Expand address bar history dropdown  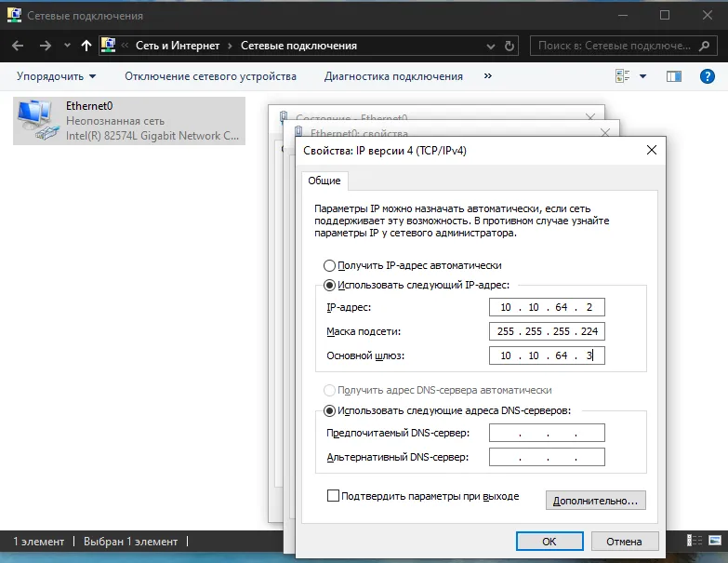(x=491, y=46)
